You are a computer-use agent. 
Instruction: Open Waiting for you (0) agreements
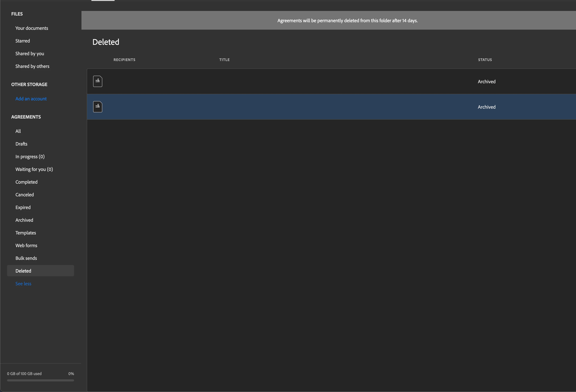34,169
